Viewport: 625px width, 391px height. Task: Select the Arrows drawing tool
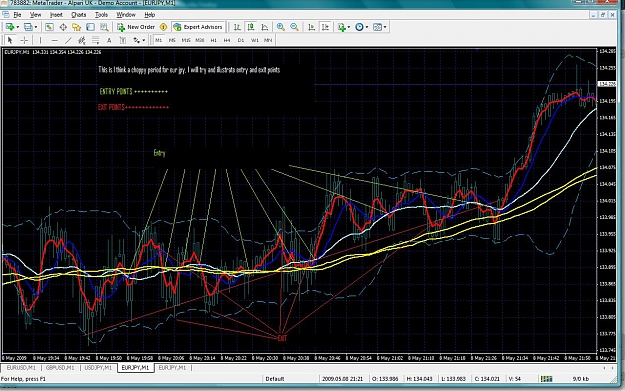pyautogui.click(x=136, y=40)
